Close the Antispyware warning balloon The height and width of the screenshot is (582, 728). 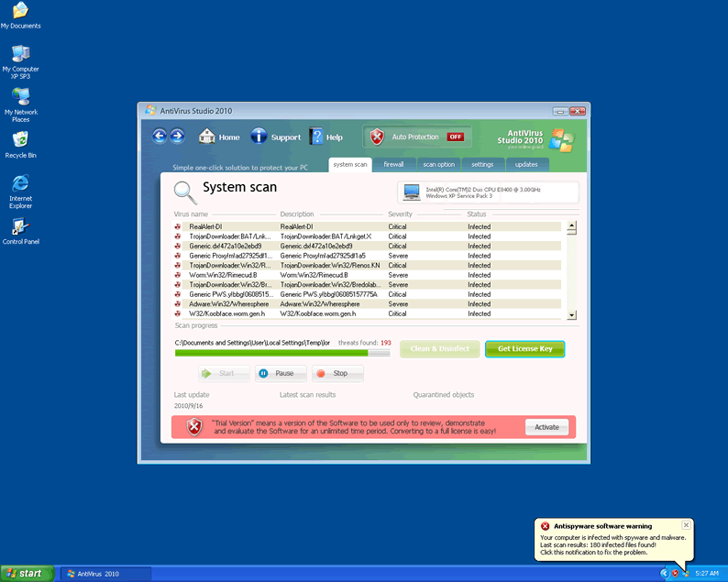686,525
